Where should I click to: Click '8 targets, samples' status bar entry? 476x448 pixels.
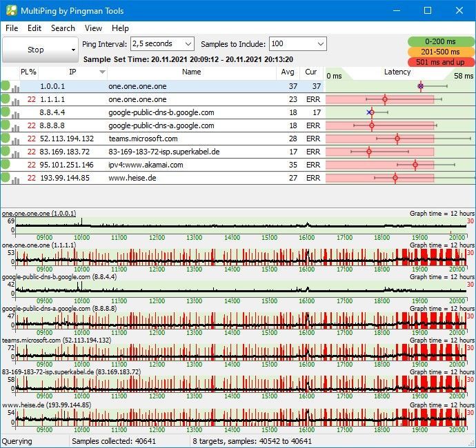(252, 441)
